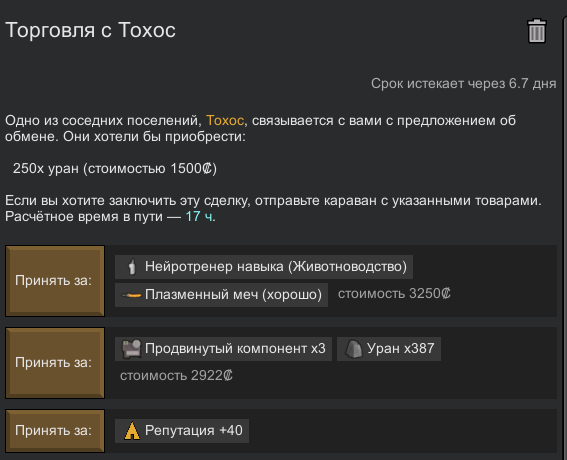567x460 pixels.
Task: Click the Торговля с Тохос quest title
Action: 90,30
